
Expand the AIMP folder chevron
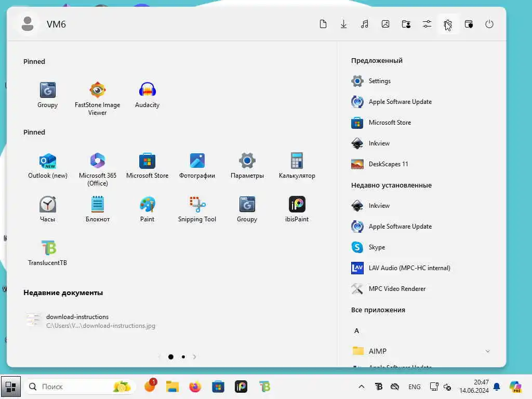tap(487, 351)
